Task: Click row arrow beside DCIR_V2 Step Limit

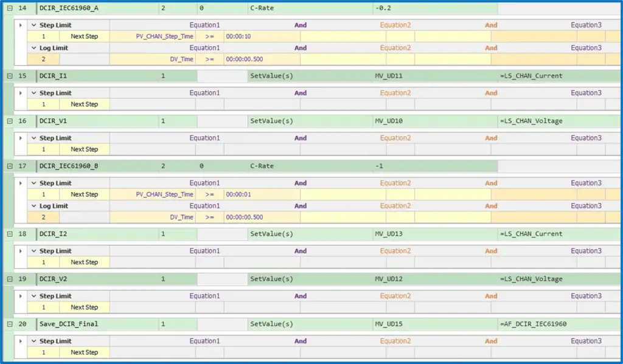Action: (21, 296)
